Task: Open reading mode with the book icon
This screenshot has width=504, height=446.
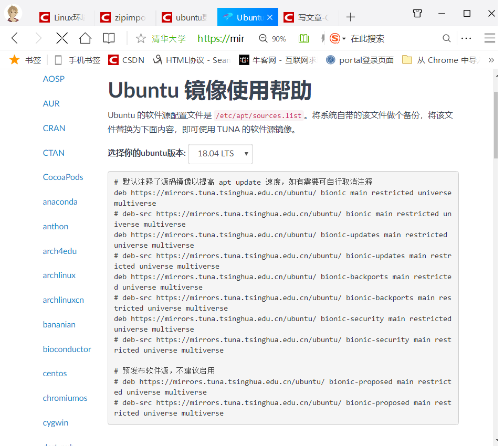Action: tap(108, 38)
